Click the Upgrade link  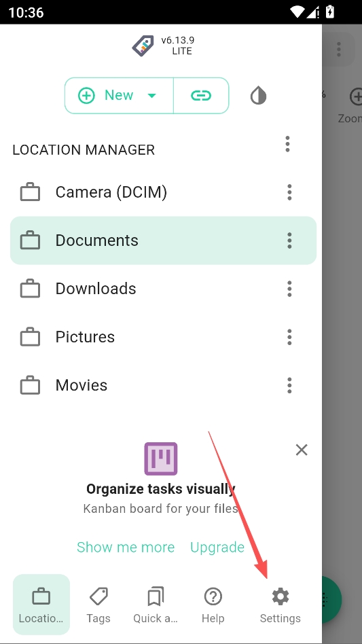(x=217, y=547)
